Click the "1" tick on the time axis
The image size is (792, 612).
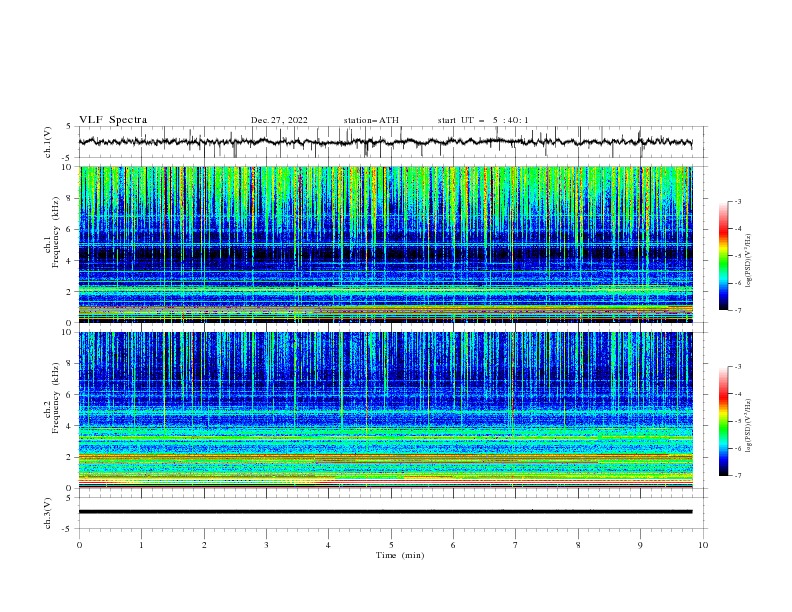(x=141, y=545)
